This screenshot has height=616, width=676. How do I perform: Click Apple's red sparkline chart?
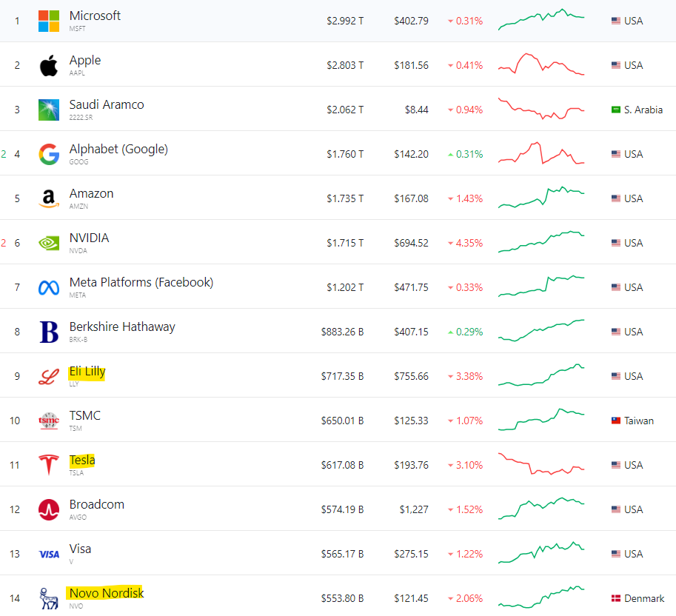pyautogui.click(x=541, y=64)
